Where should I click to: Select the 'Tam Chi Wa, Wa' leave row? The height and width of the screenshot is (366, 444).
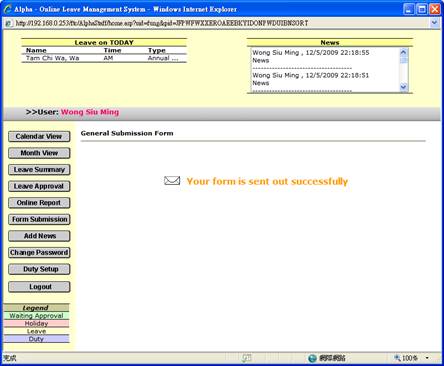point(104,58)
